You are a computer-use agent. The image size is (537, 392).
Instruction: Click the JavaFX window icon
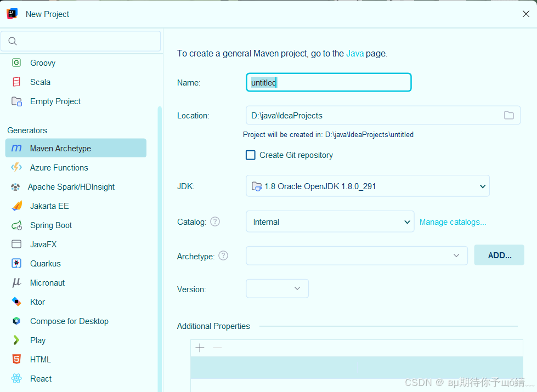(16, 244)
